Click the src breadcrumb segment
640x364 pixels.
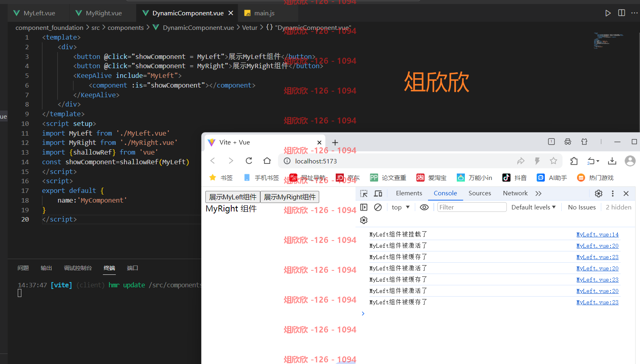pos(95,27)
